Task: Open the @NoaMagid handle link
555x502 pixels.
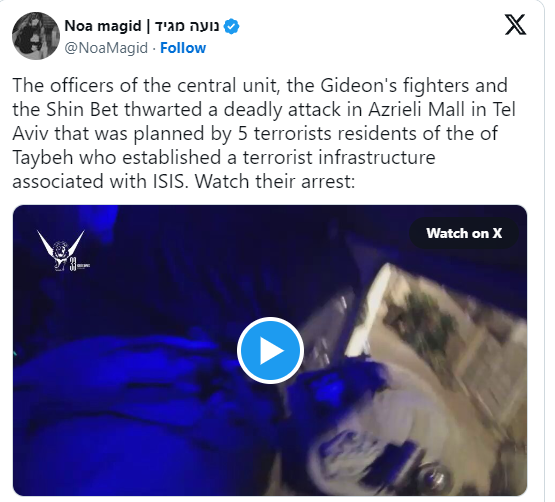Action: pos(106,48)
